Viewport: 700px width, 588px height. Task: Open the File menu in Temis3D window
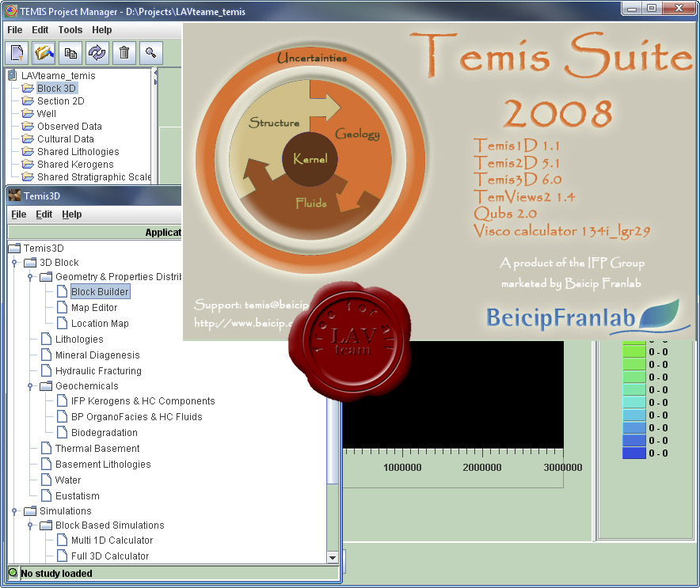[x=19, y=214]
